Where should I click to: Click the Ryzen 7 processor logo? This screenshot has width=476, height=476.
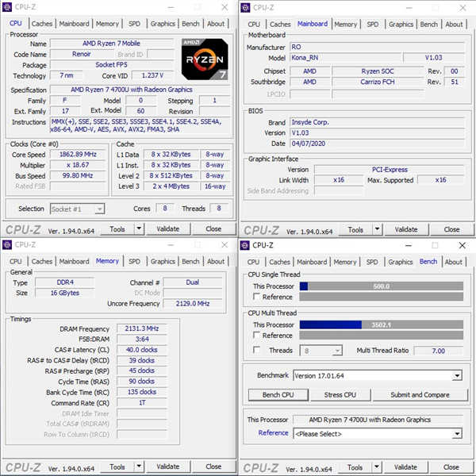pyautogui.click(x=205, y=59)
